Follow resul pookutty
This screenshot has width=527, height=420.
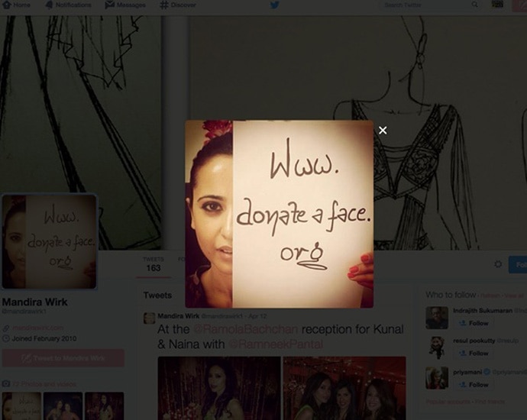[x=474, y=354]
